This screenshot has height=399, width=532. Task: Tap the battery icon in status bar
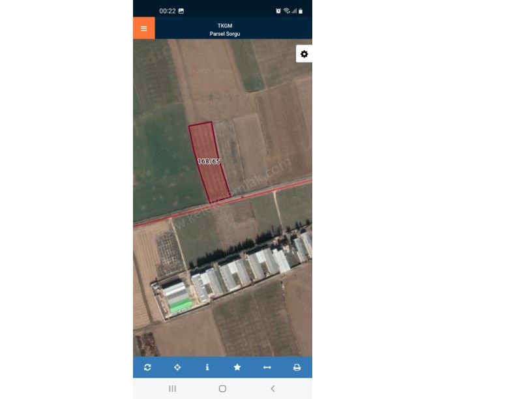point(301,11)
